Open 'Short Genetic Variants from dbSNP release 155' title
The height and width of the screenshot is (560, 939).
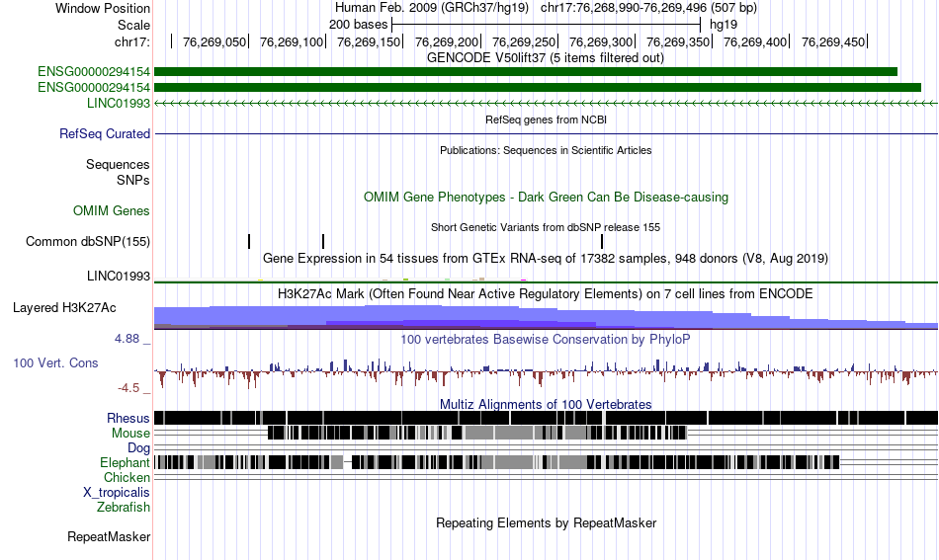[x=546, y=227]
